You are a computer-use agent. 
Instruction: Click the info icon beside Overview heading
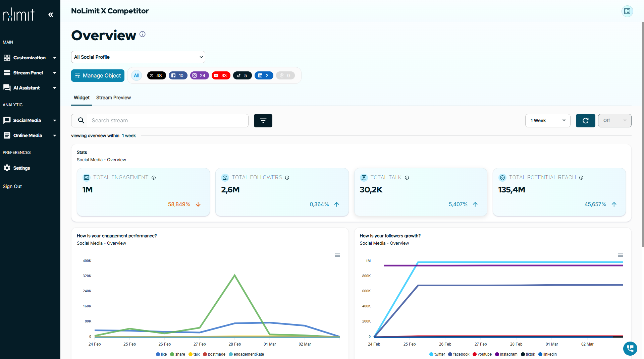pos(143,34)
